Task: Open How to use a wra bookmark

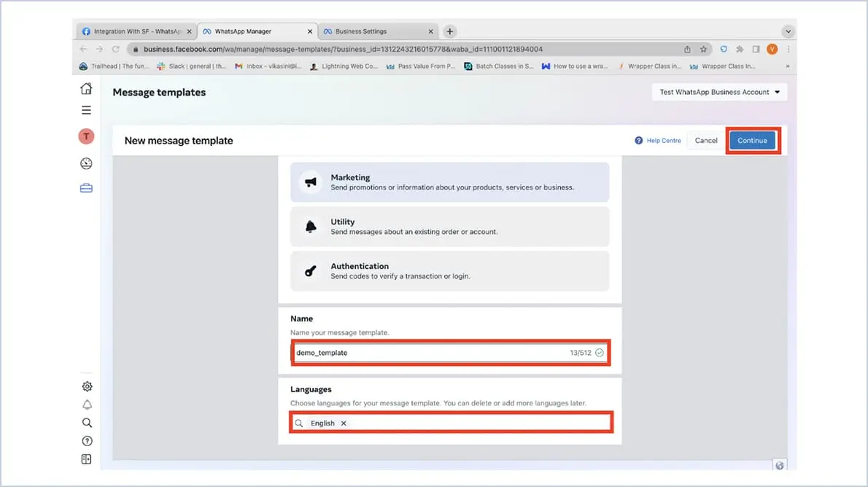Action: [x=576, y=66]
